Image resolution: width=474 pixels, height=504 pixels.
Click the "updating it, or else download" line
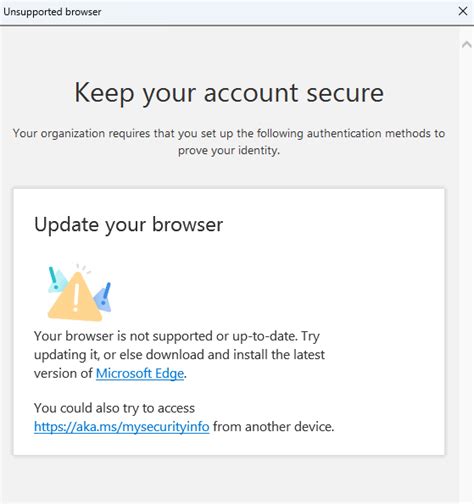[x=179, y=354]
